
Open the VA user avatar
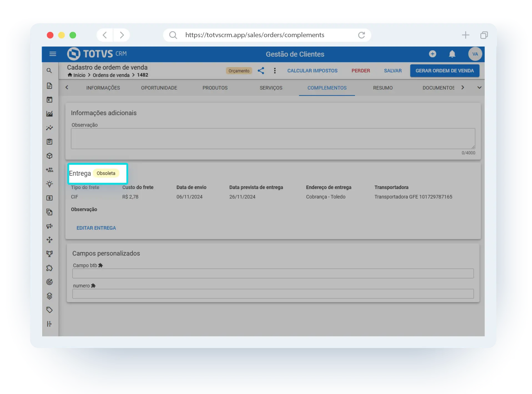point(475,54)
